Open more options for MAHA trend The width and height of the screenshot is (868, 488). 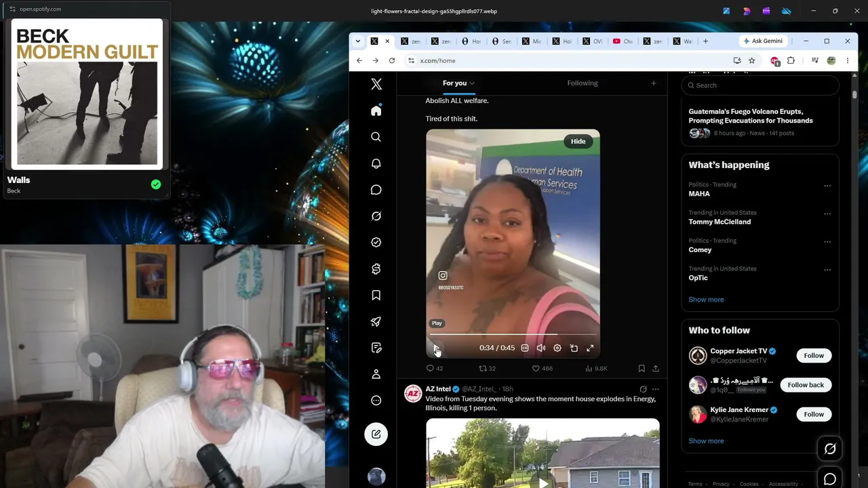pyautogui.click(x=827, y=186)
